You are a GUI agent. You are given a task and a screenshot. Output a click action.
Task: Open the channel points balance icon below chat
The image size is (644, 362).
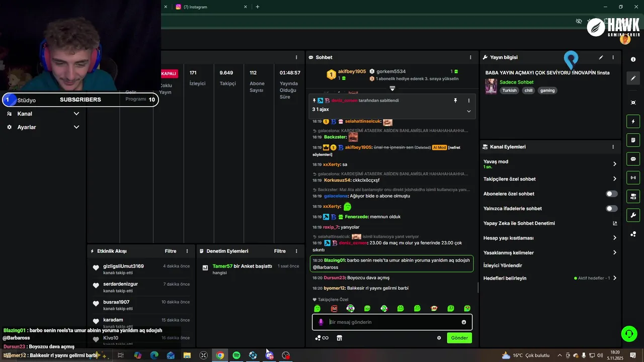[321, 338]
